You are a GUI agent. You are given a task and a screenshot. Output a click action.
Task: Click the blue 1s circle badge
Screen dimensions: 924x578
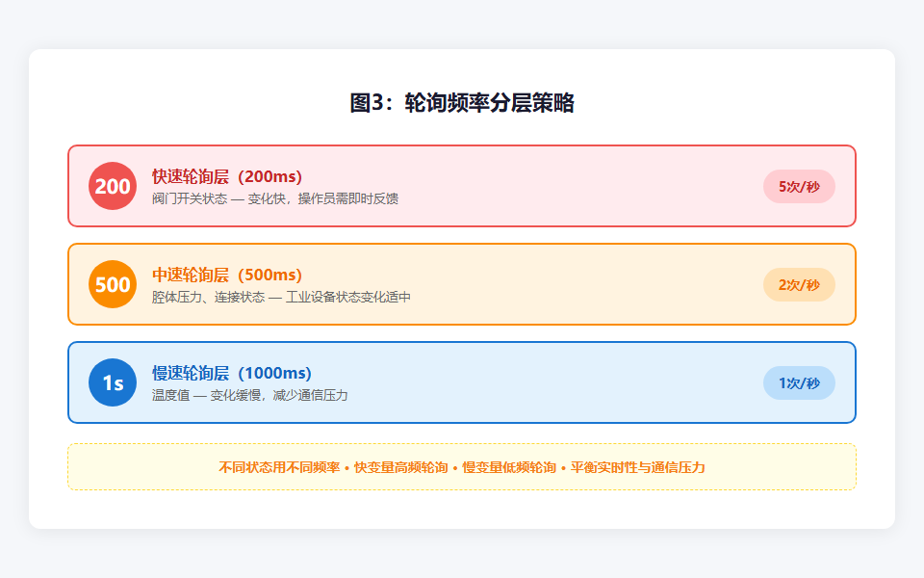point(113,382)
